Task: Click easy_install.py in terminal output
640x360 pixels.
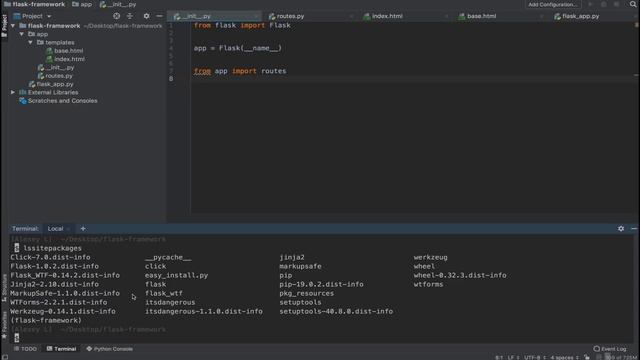Action: click(x=176, y=276)
